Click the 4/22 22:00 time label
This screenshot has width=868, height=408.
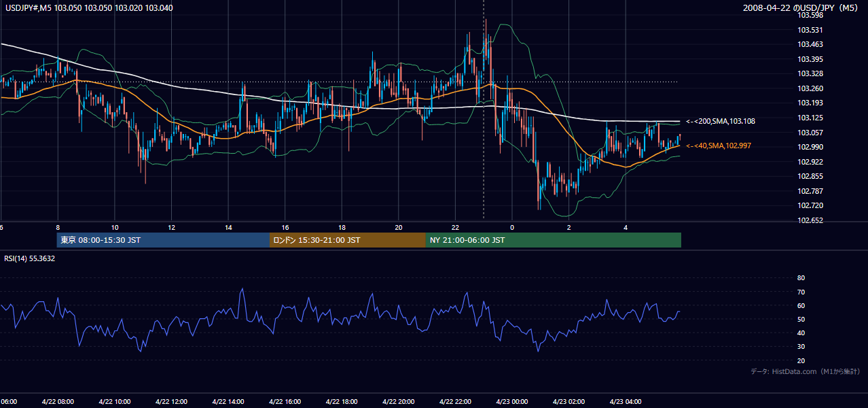[455, 402]
